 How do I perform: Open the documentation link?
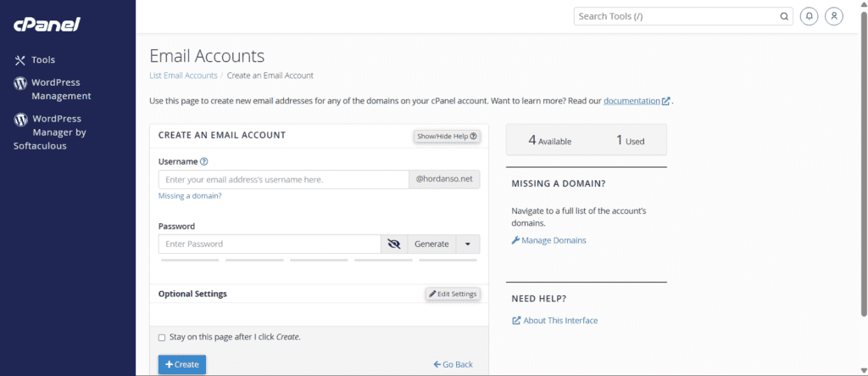pyautogui.click(x=632, y=101)
